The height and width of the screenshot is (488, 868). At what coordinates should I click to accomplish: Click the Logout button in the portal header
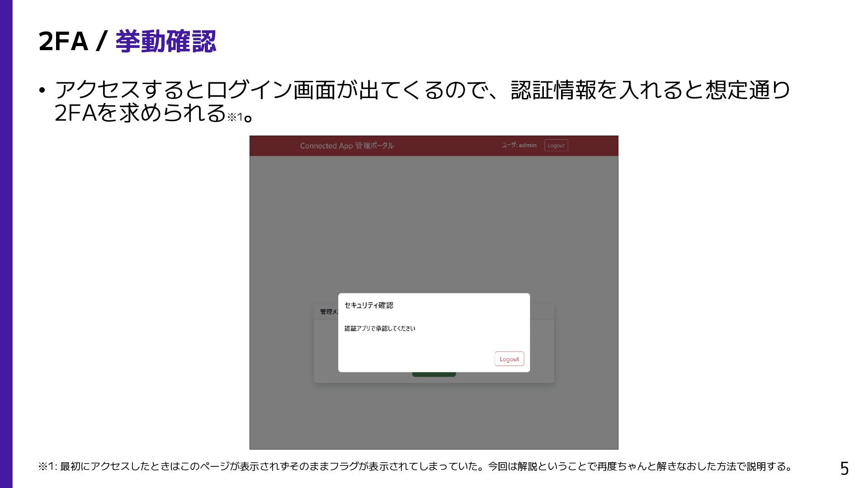(x=556, y=145)
